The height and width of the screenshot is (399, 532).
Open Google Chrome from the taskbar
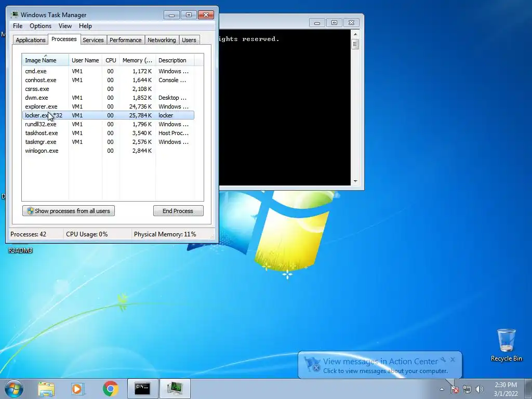110,389
